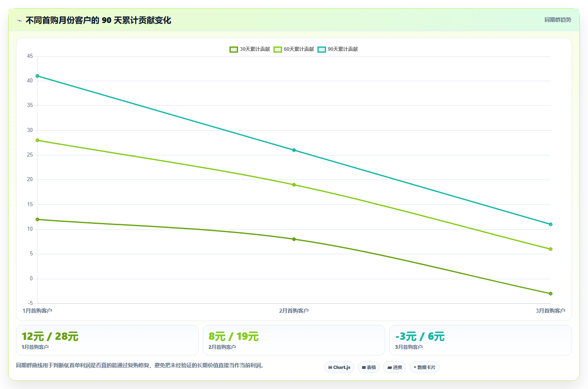Toggle the 30天累计贡献 legend swatch
This screenshot has width=588, height=389.
pos(234,49)
